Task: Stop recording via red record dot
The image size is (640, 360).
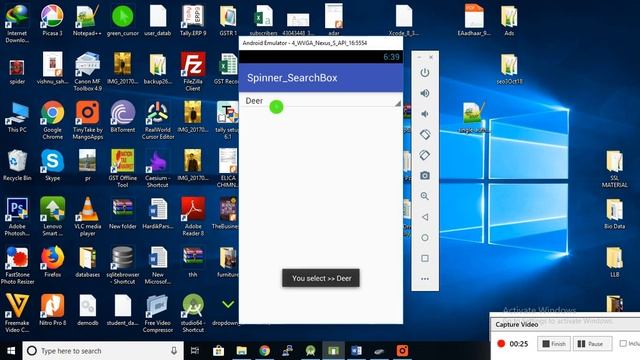Action: tap(501, 344)
